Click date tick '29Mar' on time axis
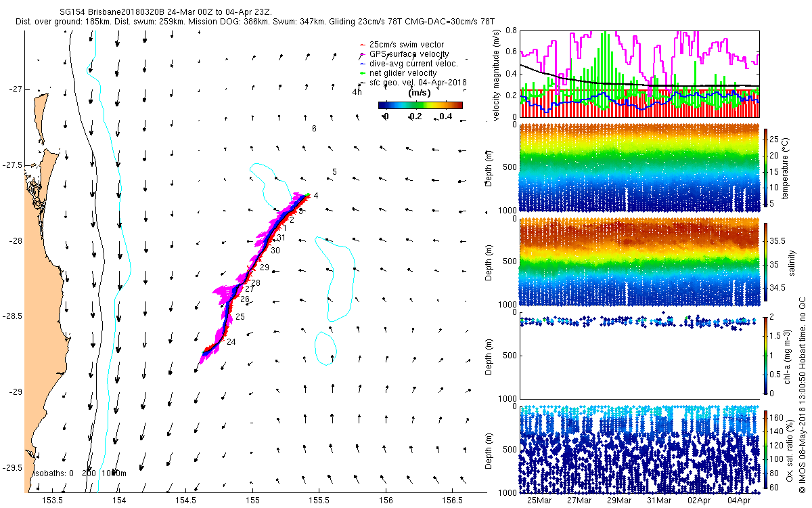This screenshot has height=508, width=812. click(619, 501)
